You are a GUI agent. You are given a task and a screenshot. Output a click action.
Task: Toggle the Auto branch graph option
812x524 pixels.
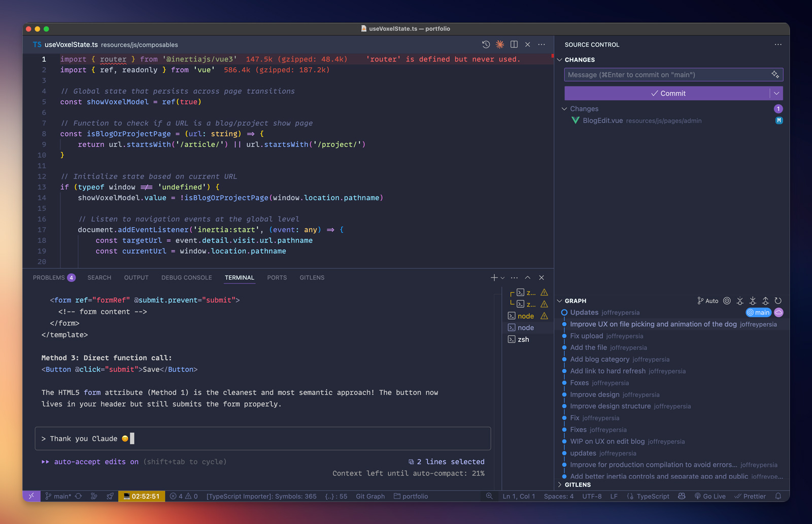point(708,301)
